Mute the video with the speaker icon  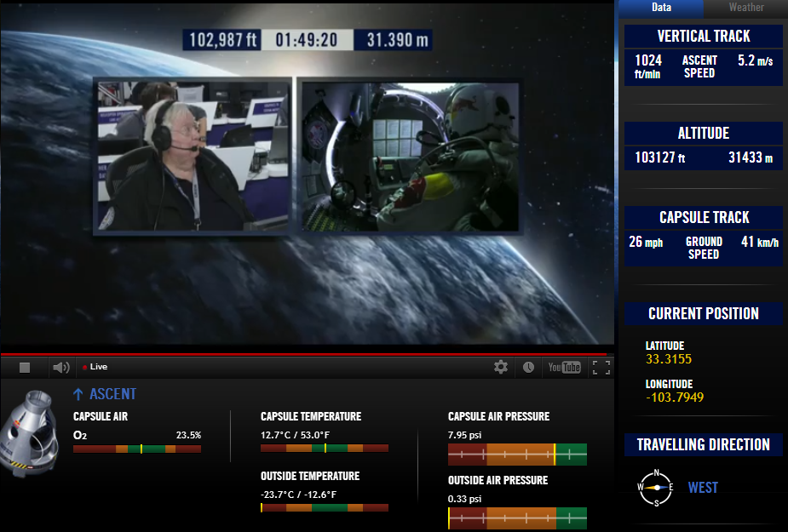[x=60, y=368]
